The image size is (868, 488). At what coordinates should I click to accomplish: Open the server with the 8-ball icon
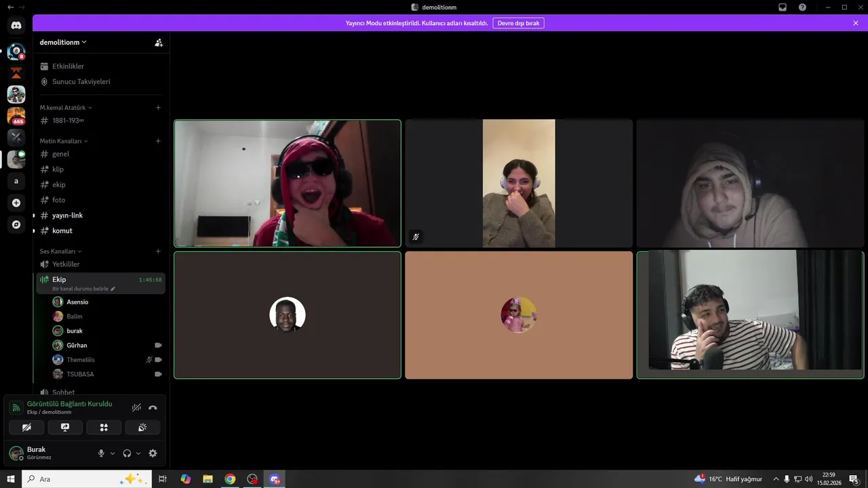[x=16, y=52]
